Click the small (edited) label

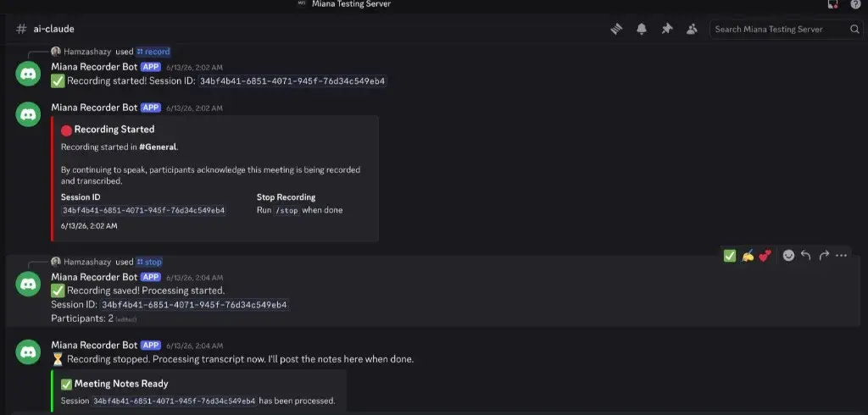[126, 319]
